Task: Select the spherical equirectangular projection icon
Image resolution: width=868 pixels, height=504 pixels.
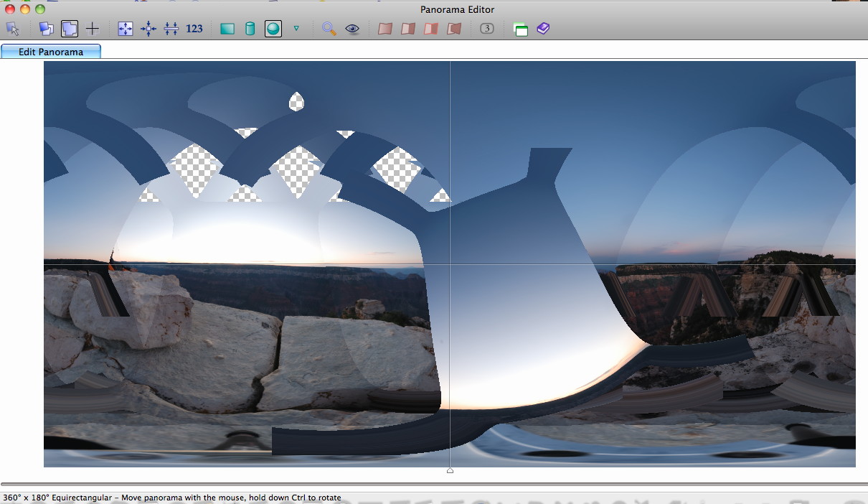Action: 273,29
